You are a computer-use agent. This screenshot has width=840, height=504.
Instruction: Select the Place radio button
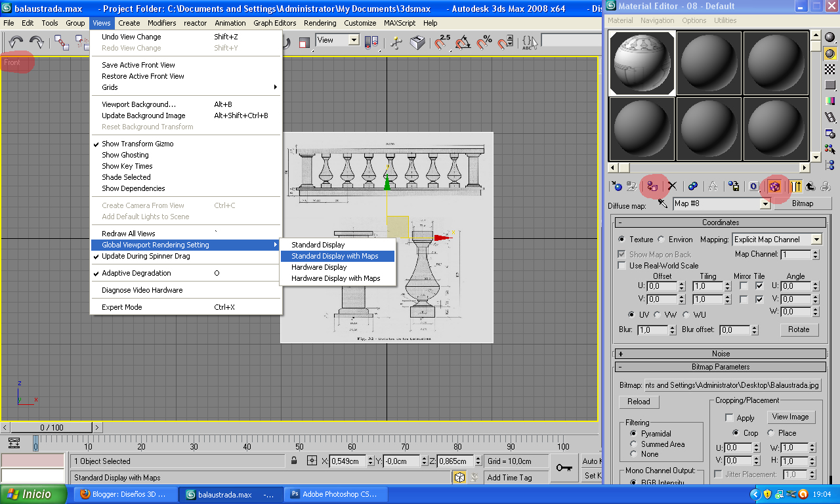tap(770, 433)
